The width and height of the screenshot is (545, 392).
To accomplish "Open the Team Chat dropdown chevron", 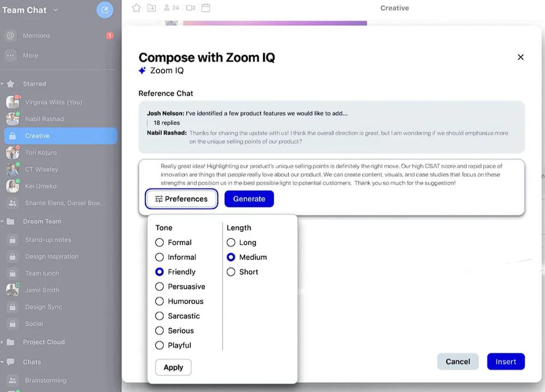I will pyautogui.click(x=56, y=10).
